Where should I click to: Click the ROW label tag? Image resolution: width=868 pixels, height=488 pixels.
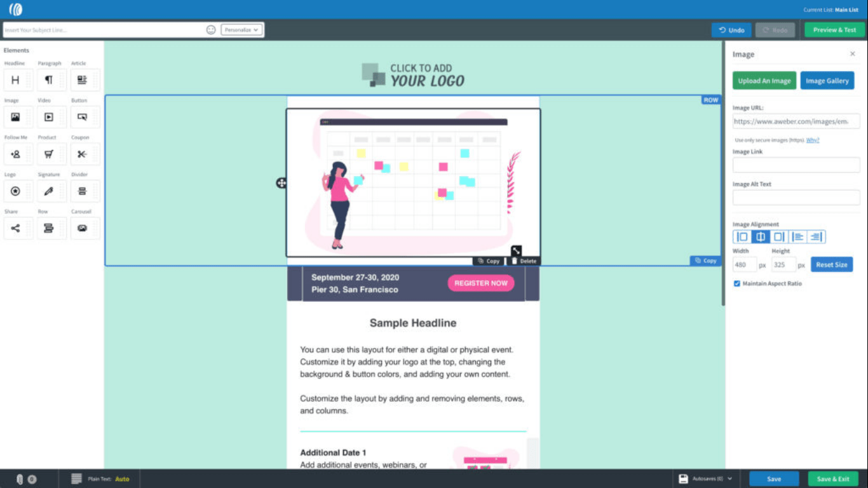[x=711, y=100]
